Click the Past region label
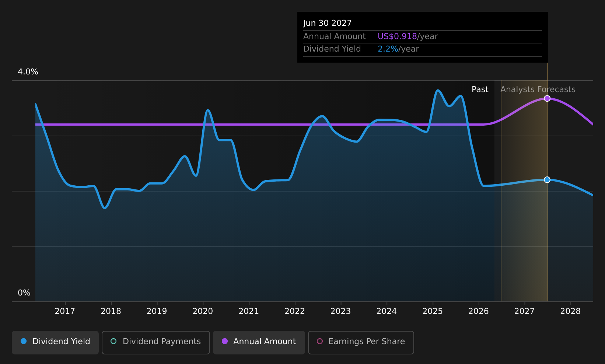The width and height of the screenshot is (605, 364). click(480, 90)
